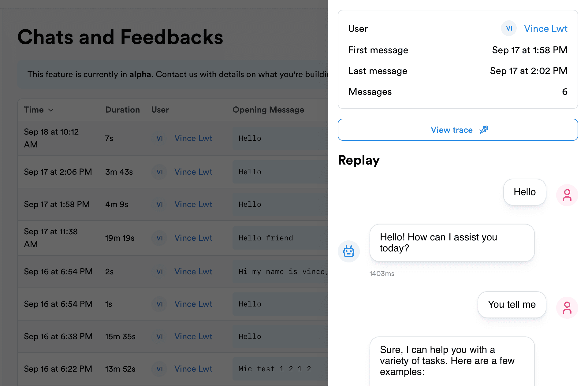Click the Opening Message column header
The height and width of the screenshot is (386, 588).
pyautogui.click(x=268, y=110)
